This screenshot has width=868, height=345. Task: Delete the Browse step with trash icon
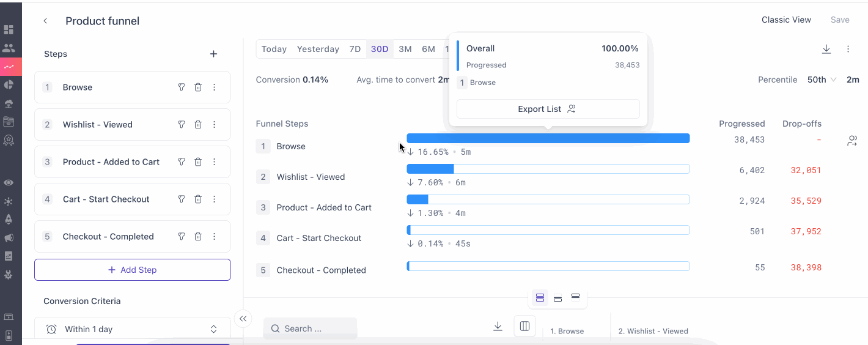tap(198, 87)
